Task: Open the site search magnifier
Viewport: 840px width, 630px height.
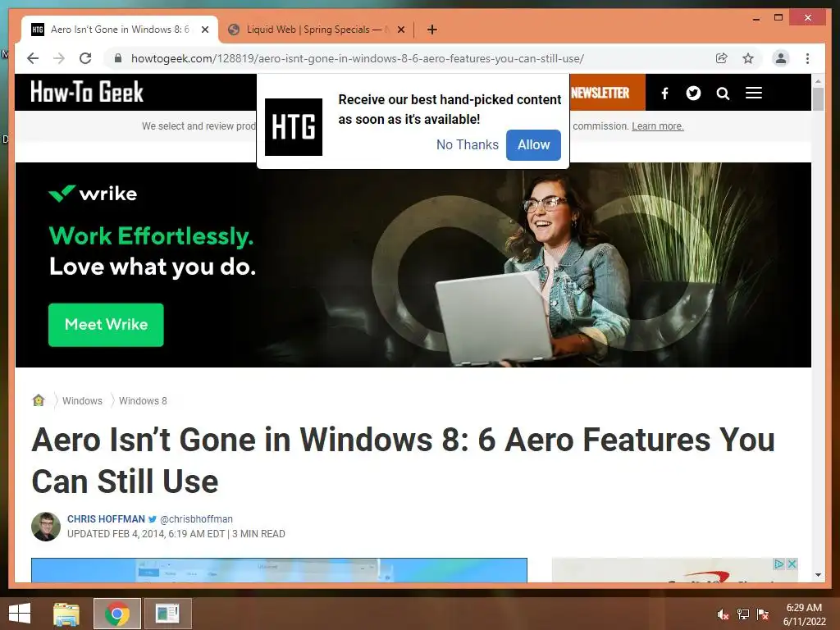Action: [x=723, y=94]
